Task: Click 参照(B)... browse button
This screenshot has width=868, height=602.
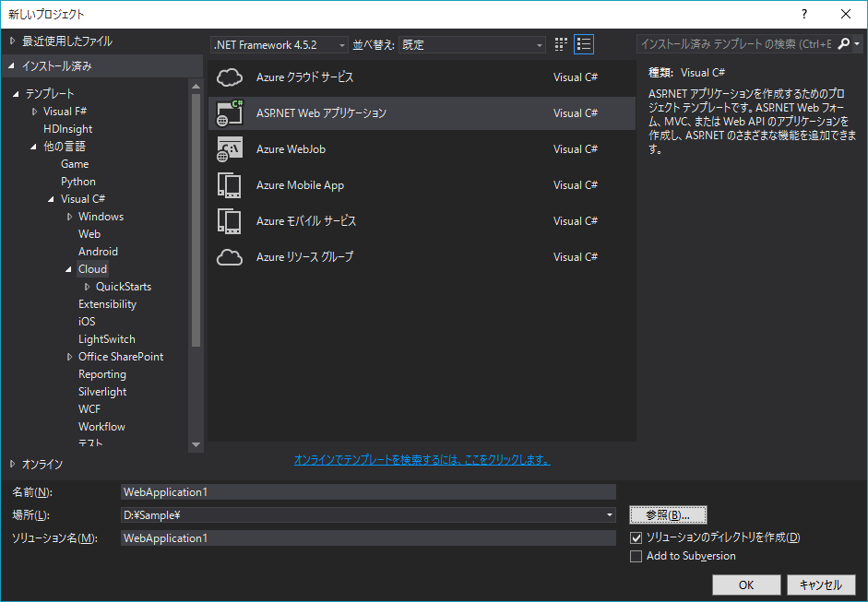Action: (668, 515)
